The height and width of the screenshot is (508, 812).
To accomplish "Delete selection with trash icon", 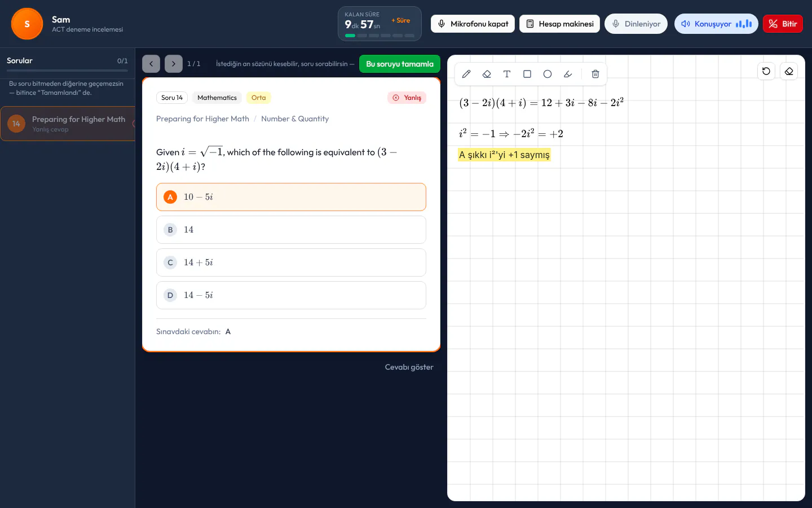I will [595, 74].
